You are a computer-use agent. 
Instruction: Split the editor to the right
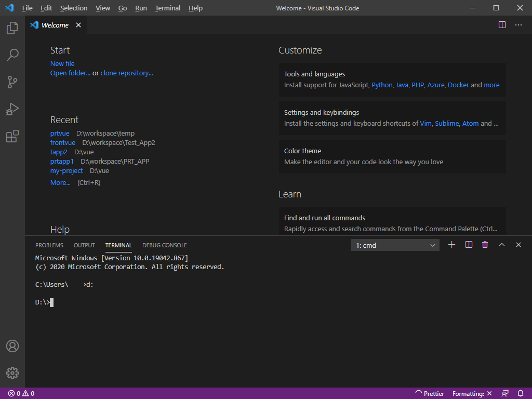(502, 25)
